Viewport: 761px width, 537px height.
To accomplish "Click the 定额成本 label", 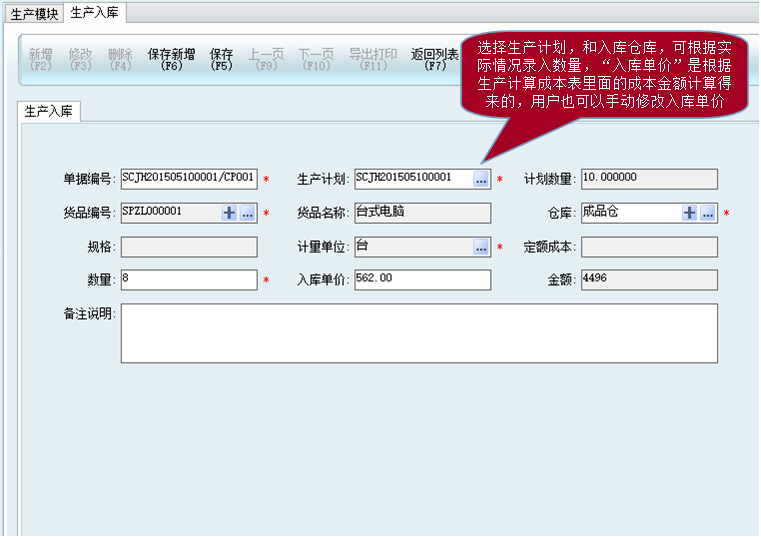I will [549, 247].
